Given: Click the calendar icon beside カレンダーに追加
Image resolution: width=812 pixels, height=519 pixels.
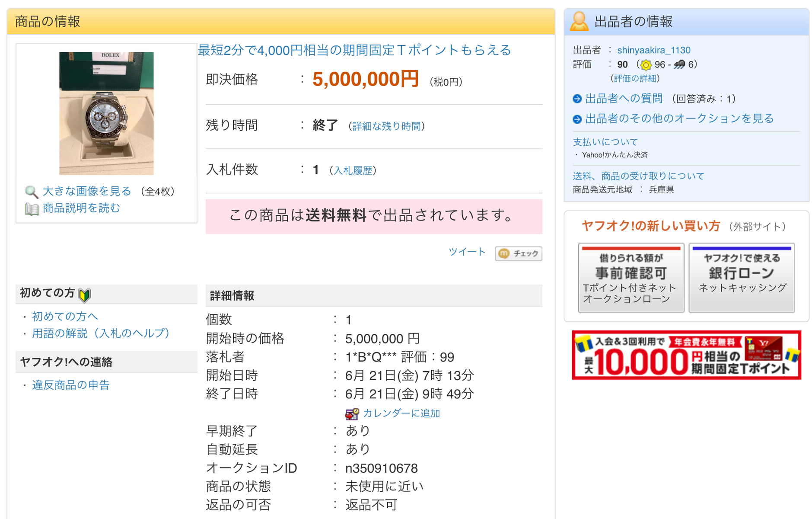Looking at the screenshot, I should tap(352, 414).
